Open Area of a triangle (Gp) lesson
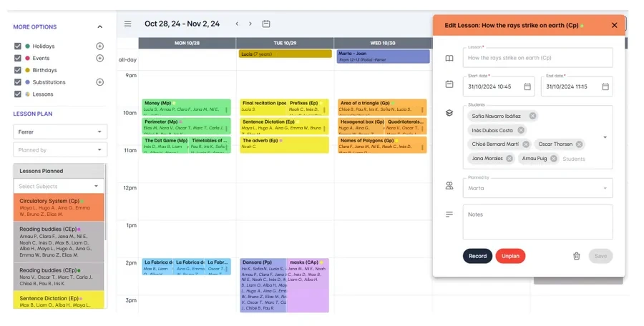The height and width of the screenshot is (326, 644). [382, 107]
